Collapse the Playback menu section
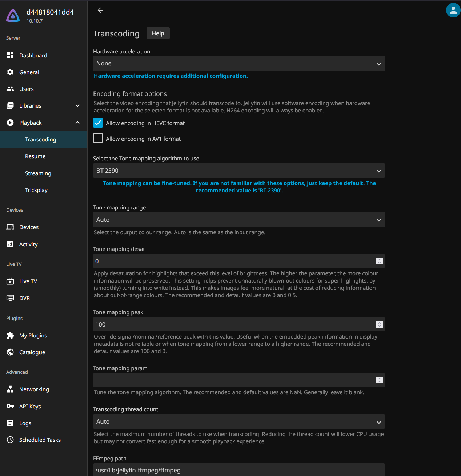 tap(77, 123)
